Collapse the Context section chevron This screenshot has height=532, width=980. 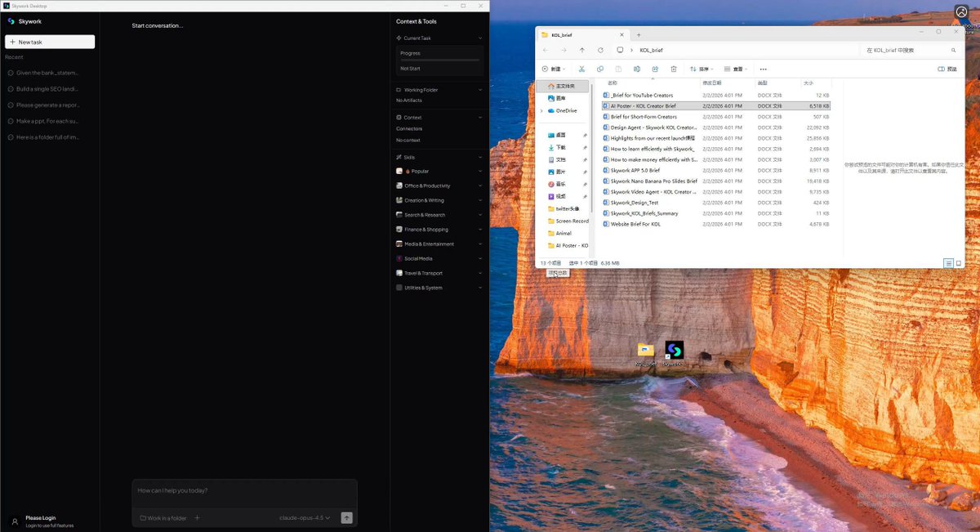pyautogui.click(x=480, y=118)
